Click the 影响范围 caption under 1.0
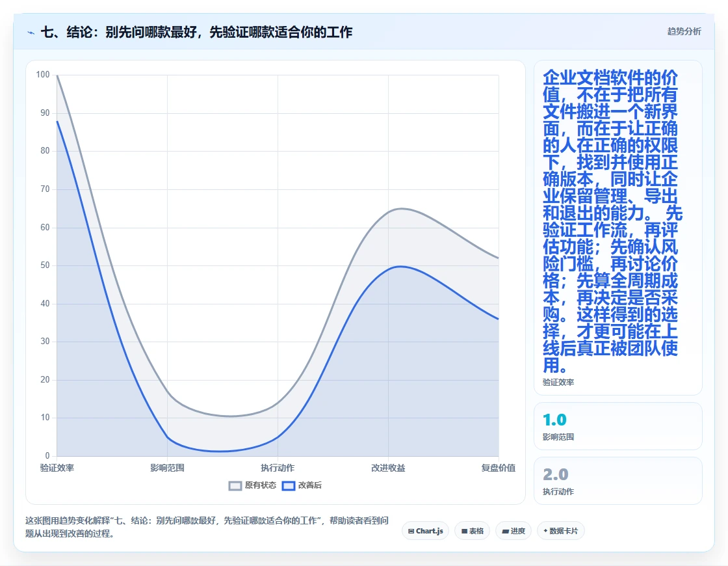 (558, 437)
